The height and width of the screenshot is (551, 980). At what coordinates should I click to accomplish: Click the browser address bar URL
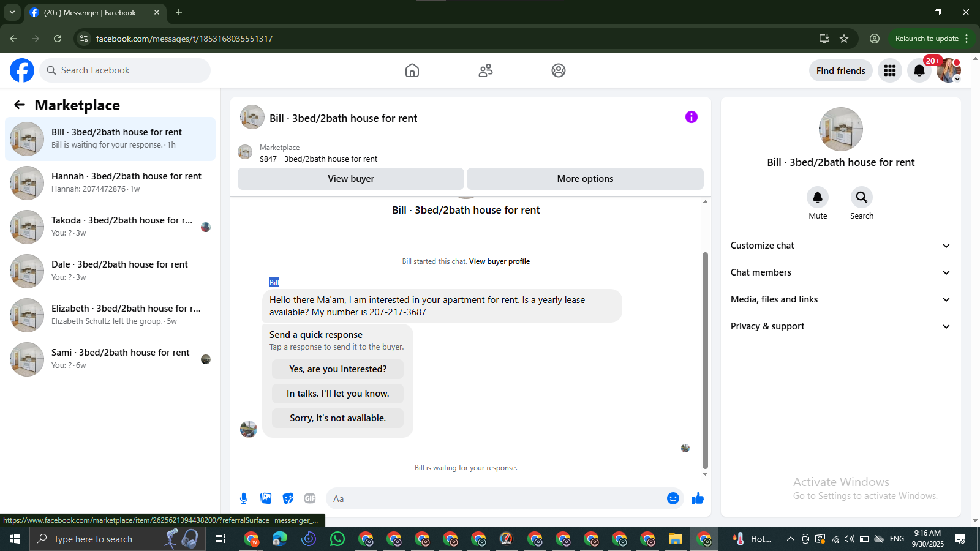click(x=184, y=39)
